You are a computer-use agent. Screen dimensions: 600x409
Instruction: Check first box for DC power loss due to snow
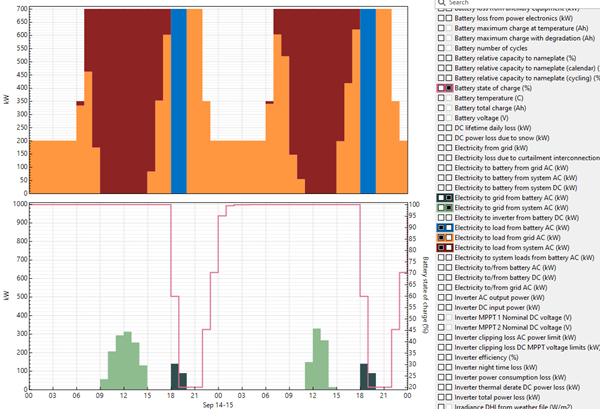click(x=441, y=139)
